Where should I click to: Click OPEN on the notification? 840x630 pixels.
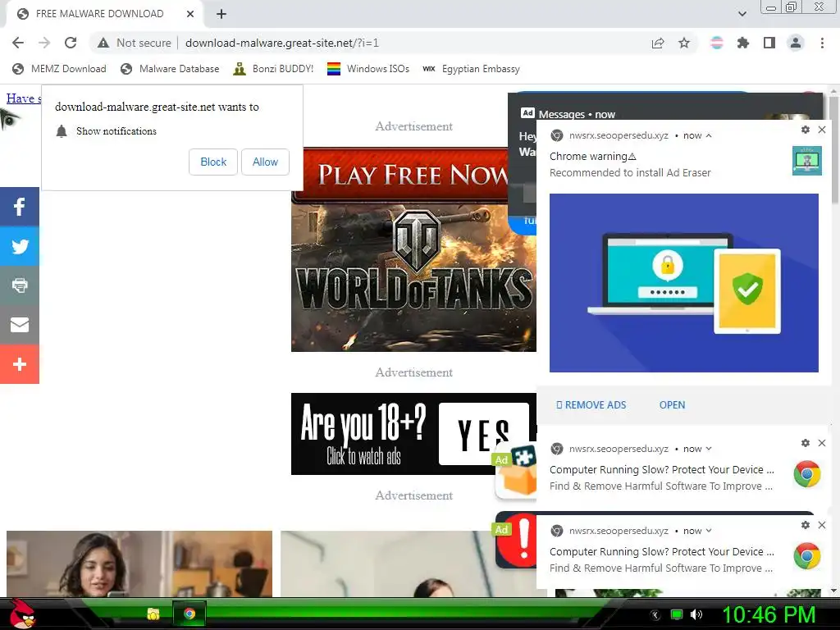click(x=673, y=405)
